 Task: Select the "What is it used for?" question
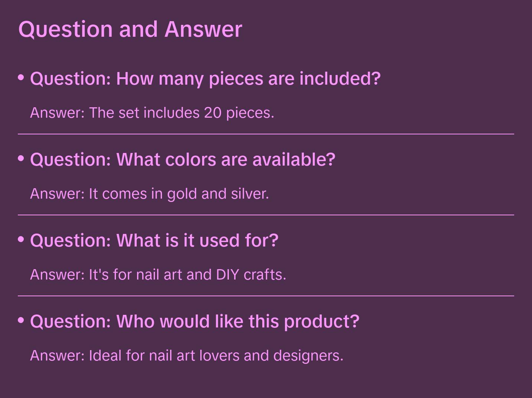coord(154,241)
